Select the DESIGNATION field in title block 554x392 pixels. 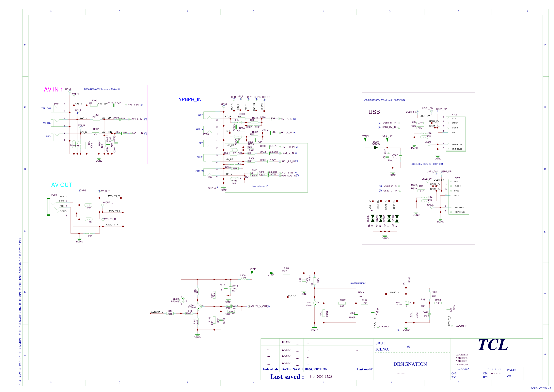[x=410, y=364]
